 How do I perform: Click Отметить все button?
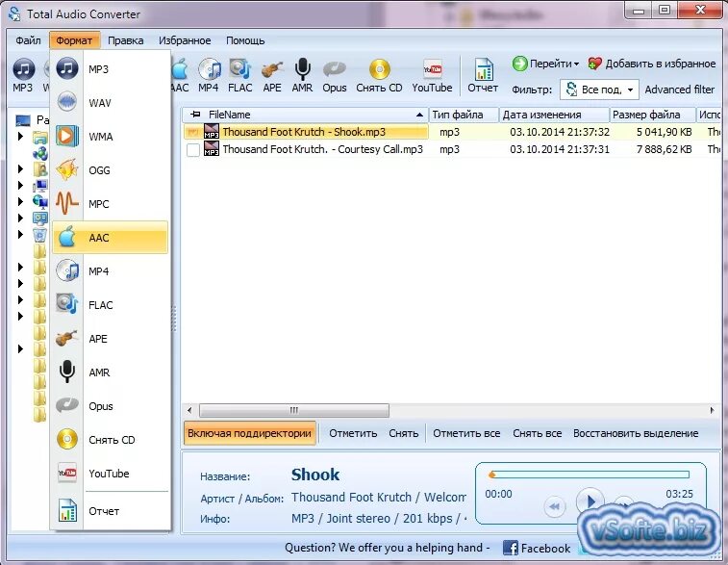click(x=466, y=433)
